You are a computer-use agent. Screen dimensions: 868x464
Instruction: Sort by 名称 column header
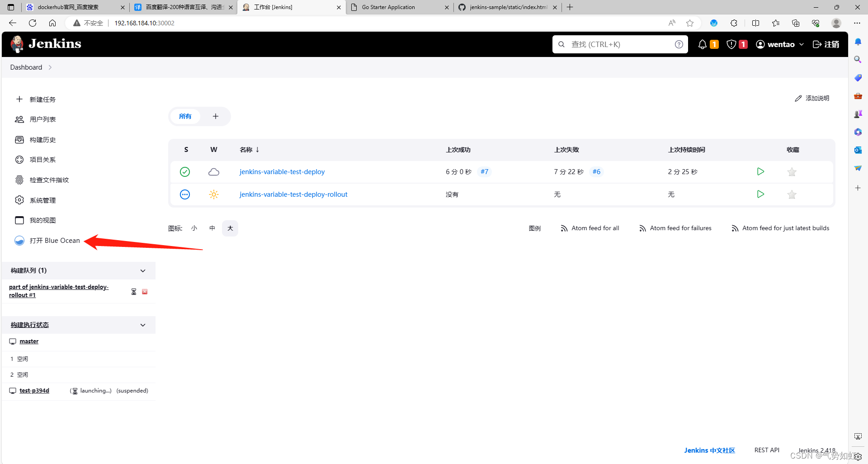250,150
